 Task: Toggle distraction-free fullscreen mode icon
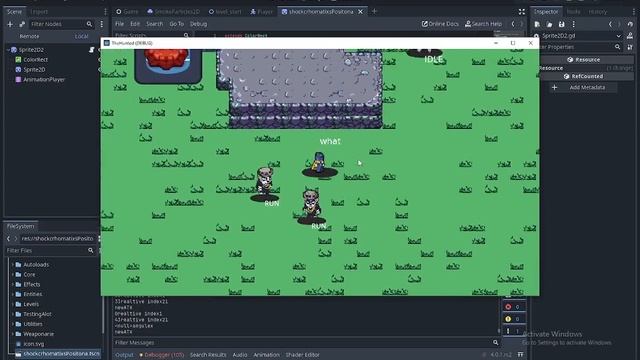pyautogui.click(x=522, y=12)
